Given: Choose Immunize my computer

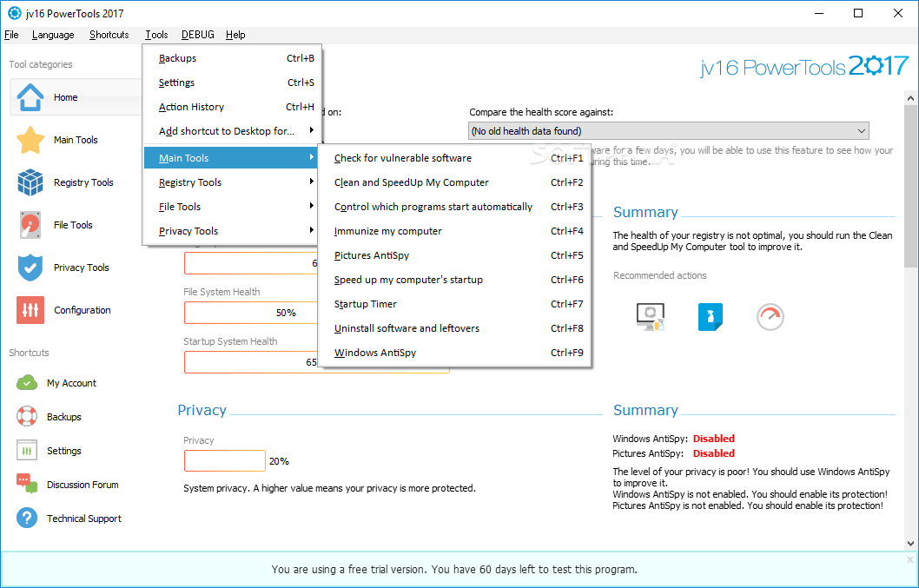Looking at the screenshot, I should tap(455, 231).
